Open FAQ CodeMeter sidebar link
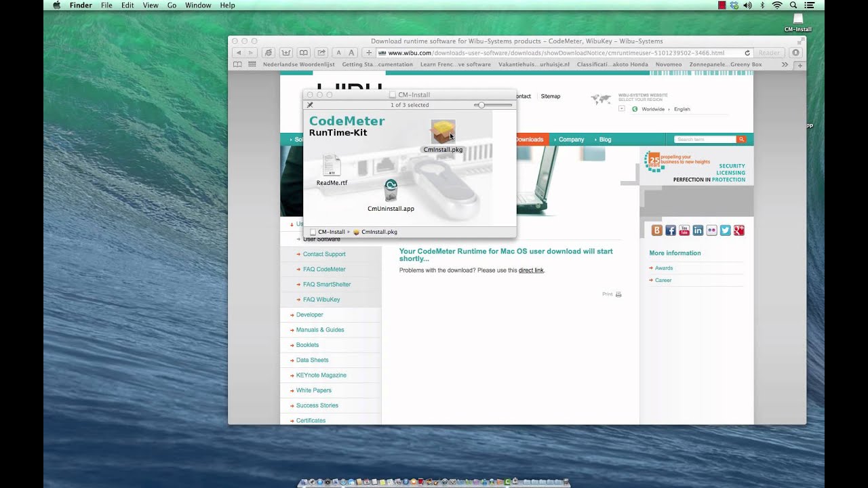Image resolution: width=868 pixels, height=488 pixels. 324,269
